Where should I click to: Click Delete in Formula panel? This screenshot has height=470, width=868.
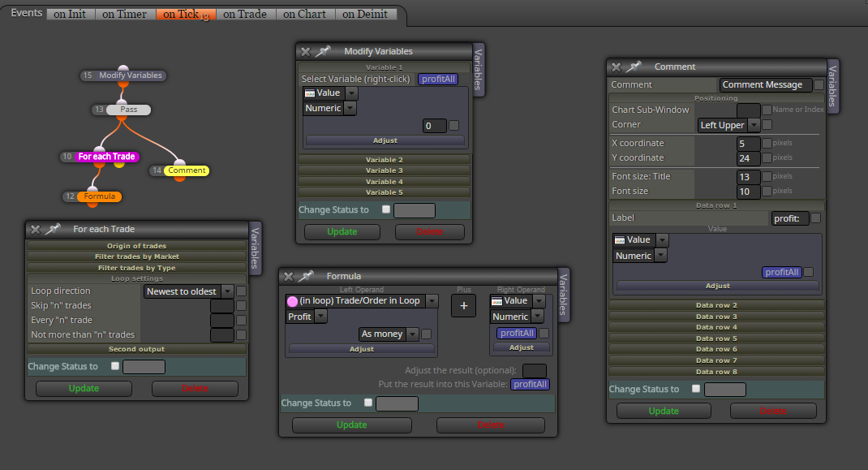[491, 425]
